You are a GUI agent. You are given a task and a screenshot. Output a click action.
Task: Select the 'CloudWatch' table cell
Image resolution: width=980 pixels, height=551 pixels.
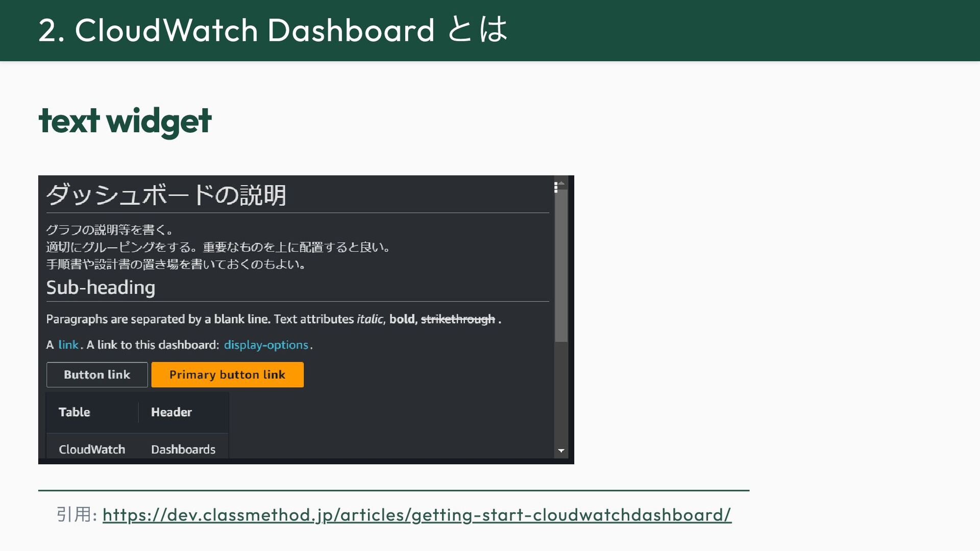pyautogui.click(x=92, y=449)
